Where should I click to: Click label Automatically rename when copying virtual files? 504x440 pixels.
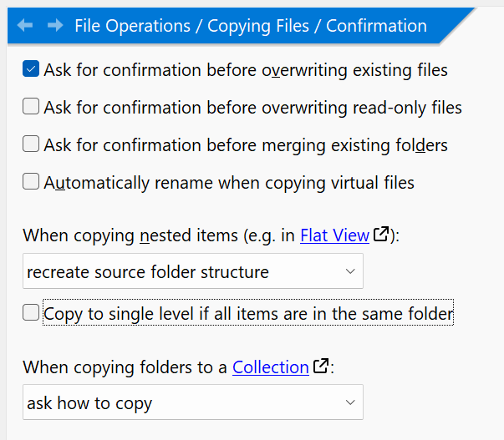pyautogui.click(x=229, y=183)
